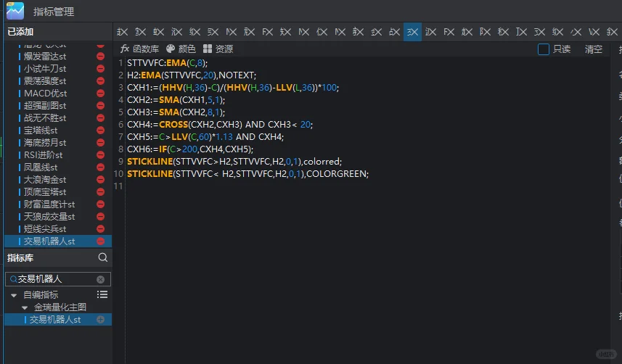Select 小试牛刀st in the added list

point(45,69)
